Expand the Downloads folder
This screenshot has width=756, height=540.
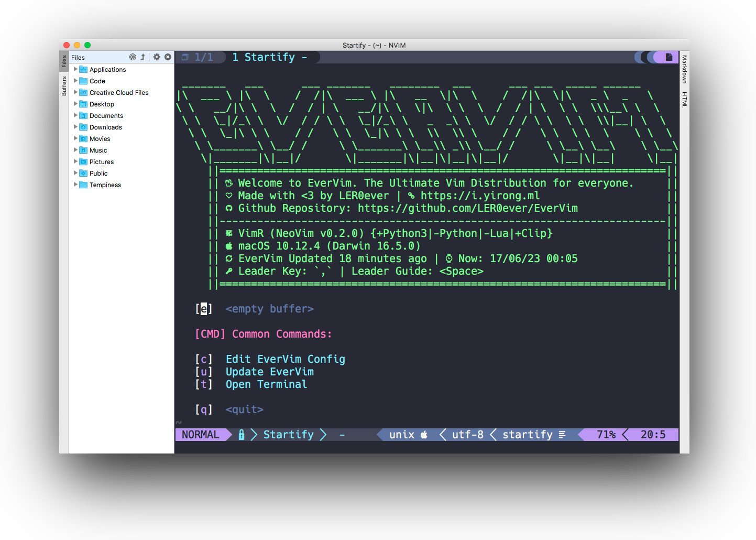[75, 126]
